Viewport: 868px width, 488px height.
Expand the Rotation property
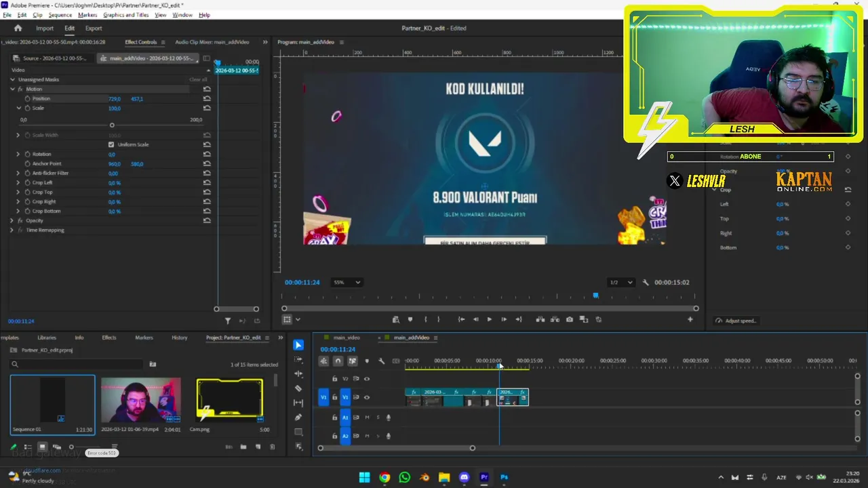pyautogui.click(x=18, y=155)
